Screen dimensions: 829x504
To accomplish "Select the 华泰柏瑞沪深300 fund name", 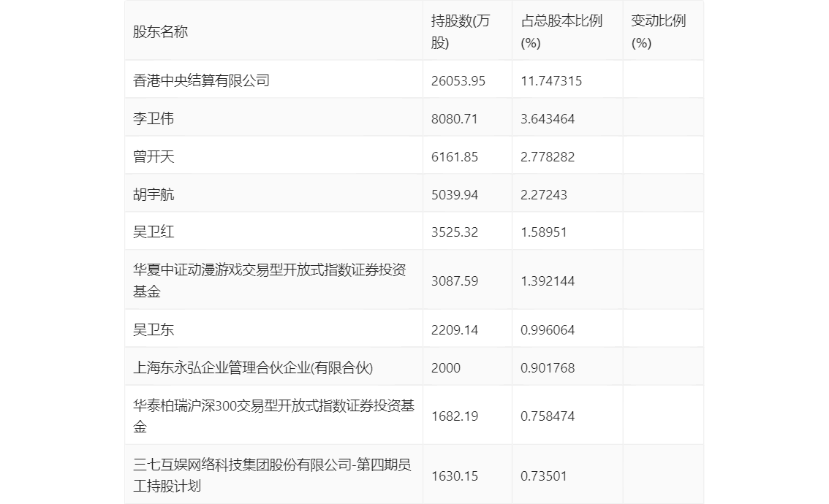I will click(273, 416).
